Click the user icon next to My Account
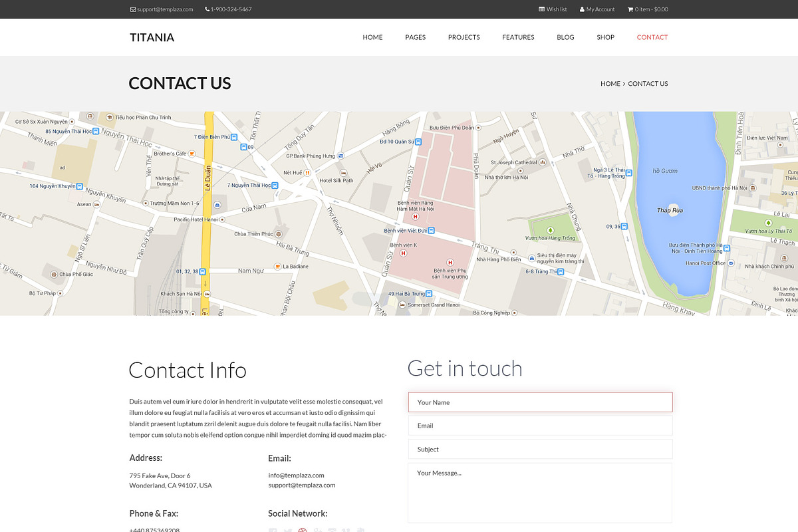The width and height of the screenshot is (798, 532). [x=582, y=9]
